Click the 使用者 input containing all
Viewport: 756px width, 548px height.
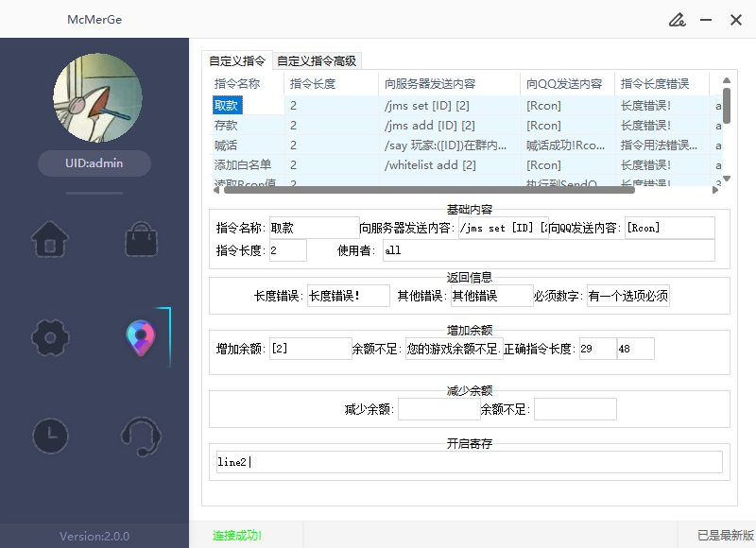pyautogui.click(x=549, y=250)
